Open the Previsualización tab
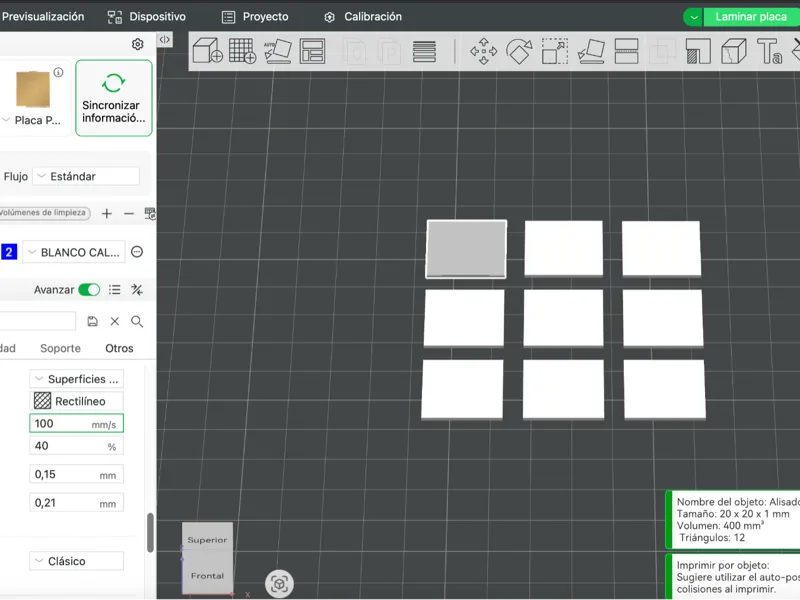Screen dimensions: 800x600 coord(43,17)
